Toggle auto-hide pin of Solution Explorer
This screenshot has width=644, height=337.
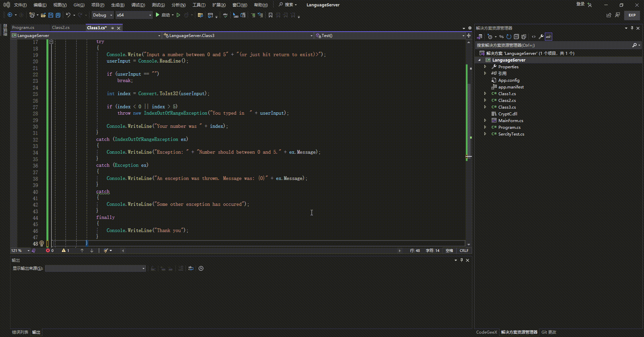tap(632, 28)
